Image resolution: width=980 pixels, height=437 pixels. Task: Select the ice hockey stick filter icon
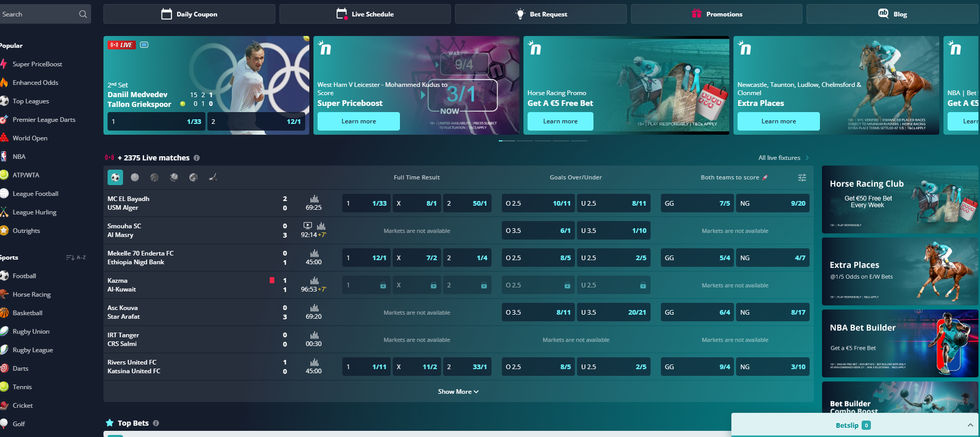213,177
